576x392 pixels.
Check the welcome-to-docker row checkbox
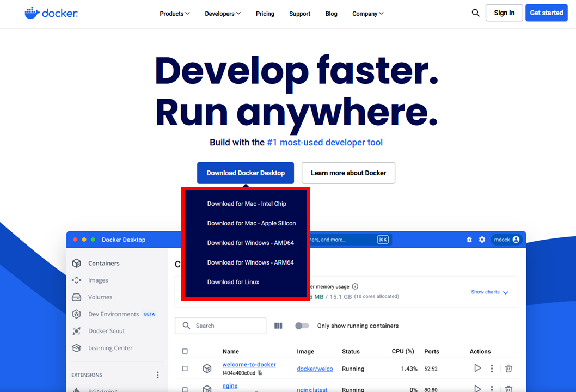point(185,368)
